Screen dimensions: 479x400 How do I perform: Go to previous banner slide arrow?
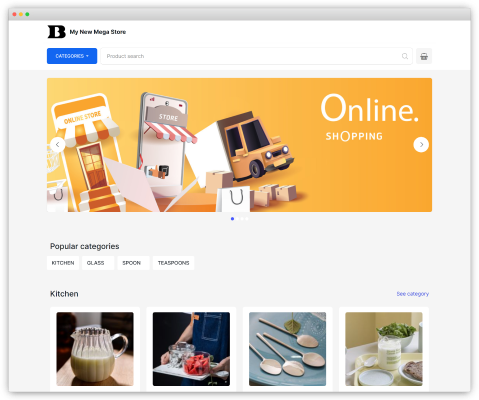click(x=58, y=145)
